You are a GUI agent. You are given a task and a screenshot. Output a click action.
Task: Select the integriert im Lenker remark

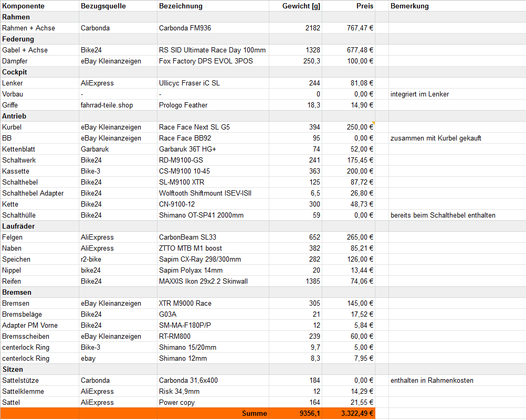457,94
